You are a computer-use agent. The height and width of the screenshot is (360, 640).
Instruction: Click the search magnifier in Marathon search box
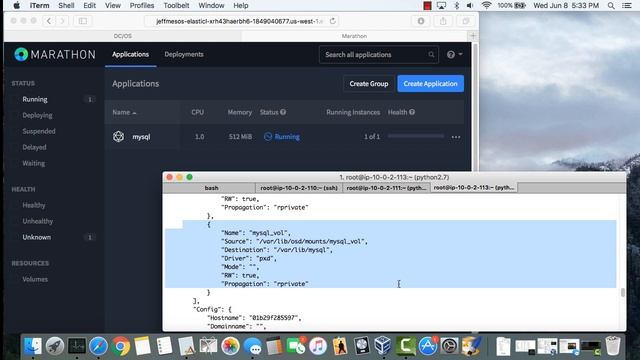point(431,54)
